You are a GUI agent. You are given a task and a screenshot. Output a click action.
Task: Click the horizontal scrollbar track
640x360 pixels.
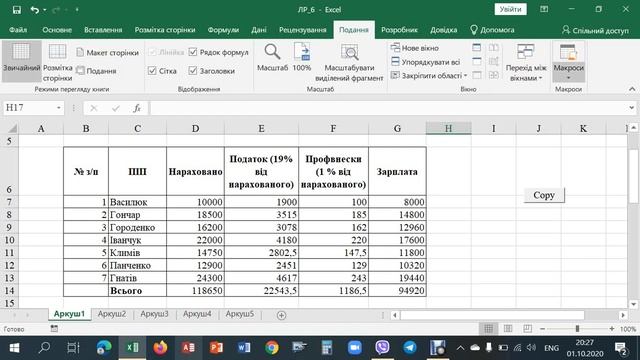tap(492, 315)
